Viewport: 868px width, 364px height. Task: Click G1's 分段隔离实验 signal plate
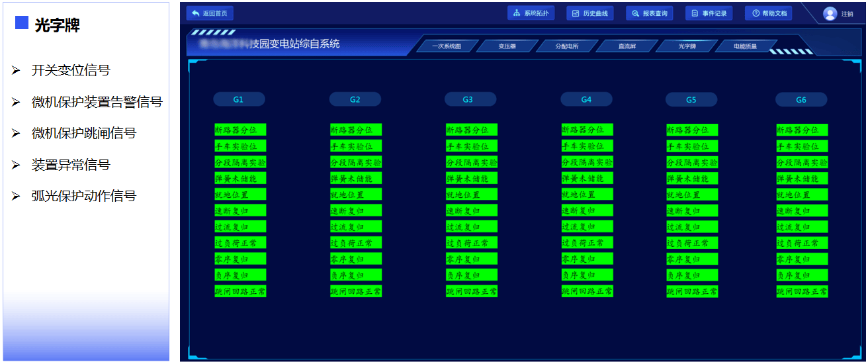pyautogui.click(x=240, y=162)
